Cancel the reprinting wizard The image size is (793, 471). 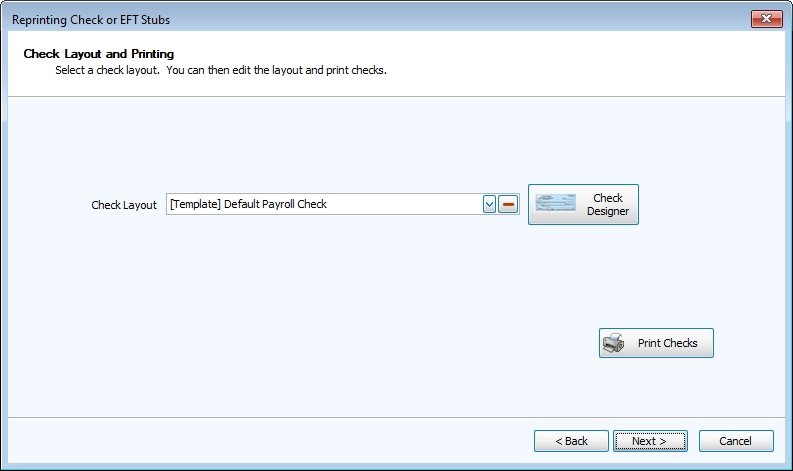click(735, 441)
